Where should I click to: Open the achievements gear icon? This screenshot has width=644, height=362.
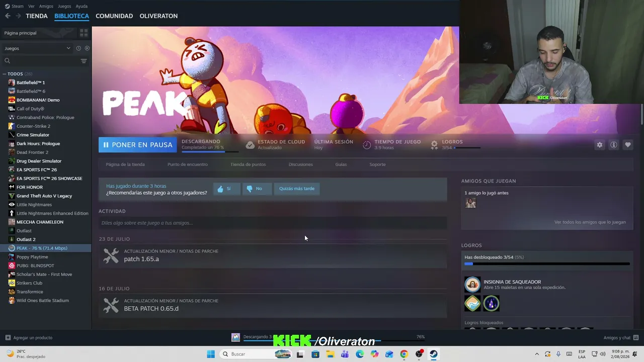pos(434,145)
